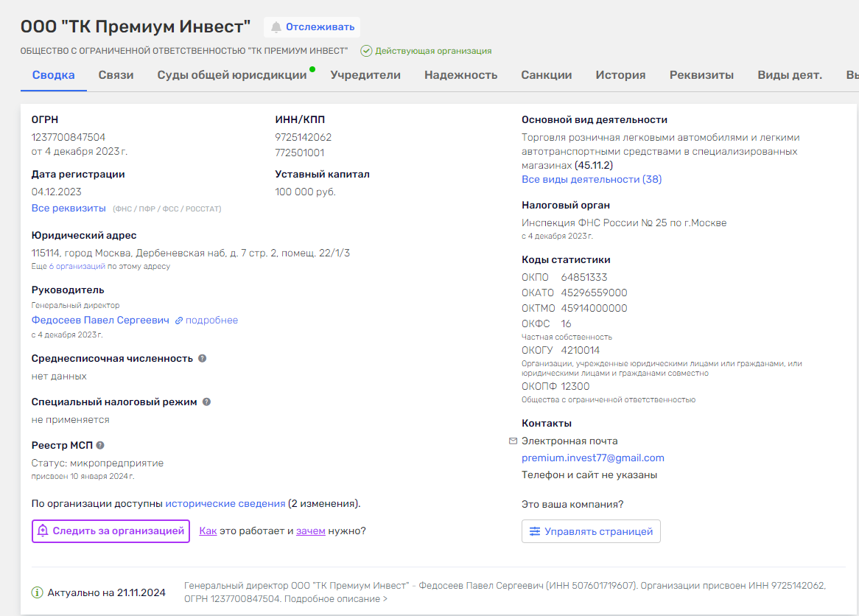Click the Управлять страницей button
Screen dimensions: 859x616
click(591, 531)
